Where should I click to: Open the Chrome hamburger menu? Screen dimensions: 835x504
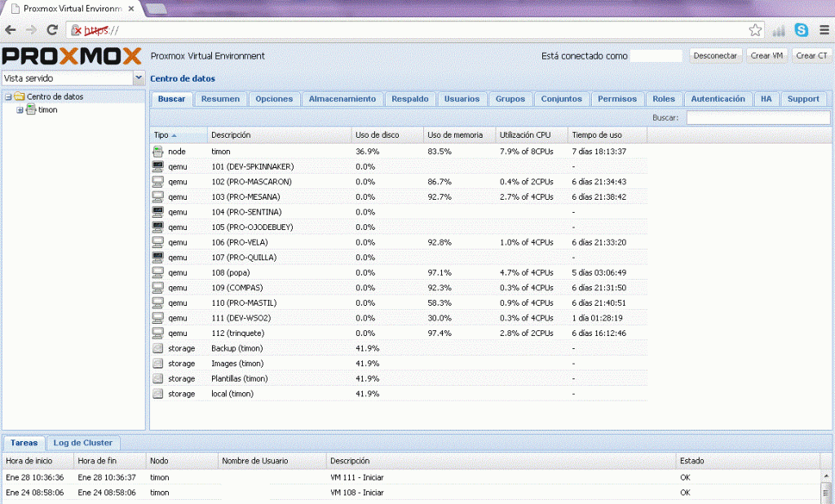tap(824, 30)
